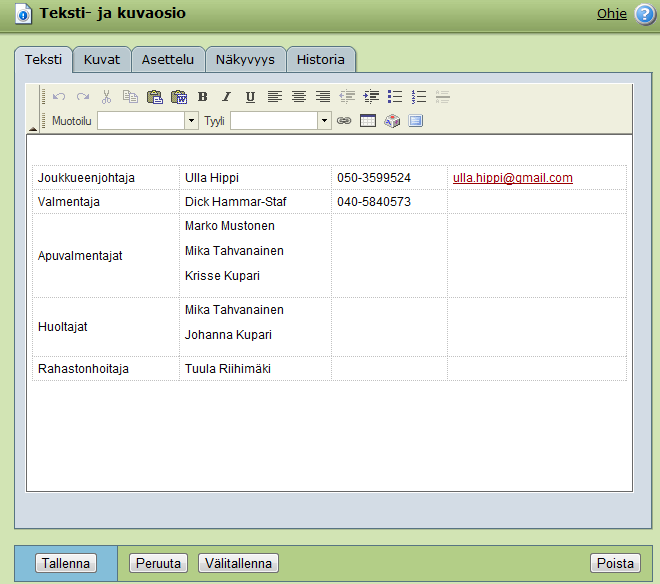The width and height of the screenshot is (660, 584).
Task: Click the Rahastonhoitaja cell
Action: tap(106, 368)
